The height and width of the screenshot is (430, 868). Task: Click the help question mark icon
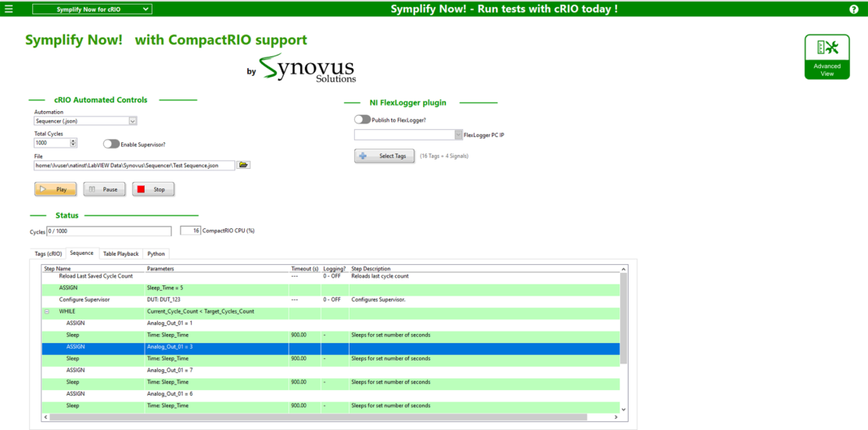854,9
